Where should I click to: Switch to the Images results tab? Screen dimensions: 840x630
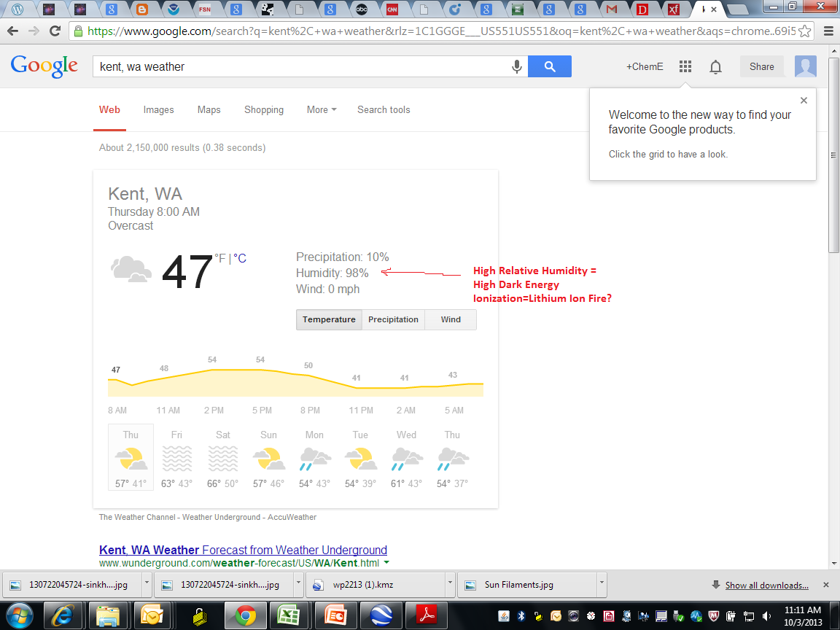click(158, 109)
